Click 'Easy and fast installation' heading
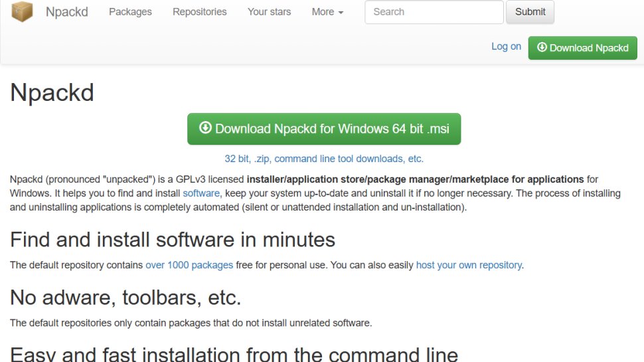Screen dimensions: 644x362 [x=234, y=353]
